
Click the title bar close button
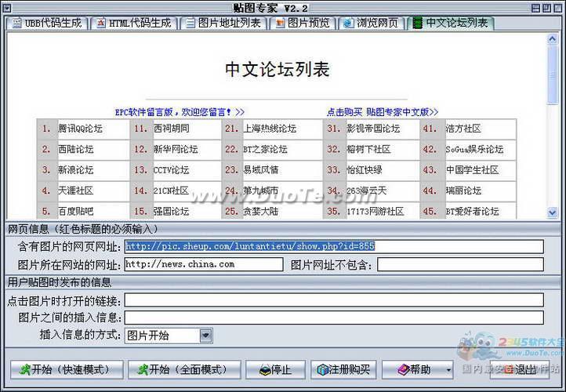[x=557, y=8]
